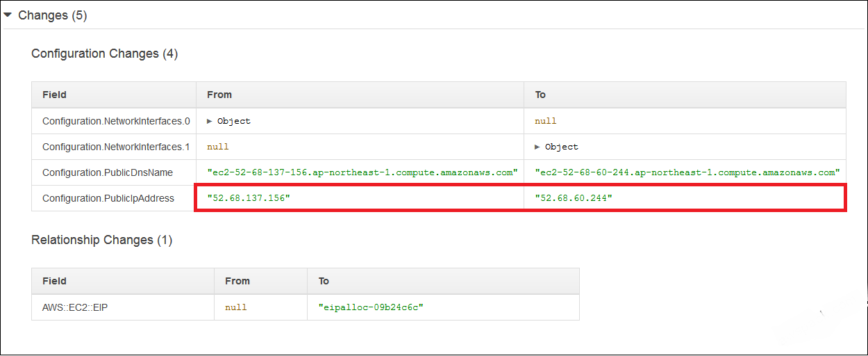
Task: Select the Configuration Changes (4) heading
Action: 104,54
